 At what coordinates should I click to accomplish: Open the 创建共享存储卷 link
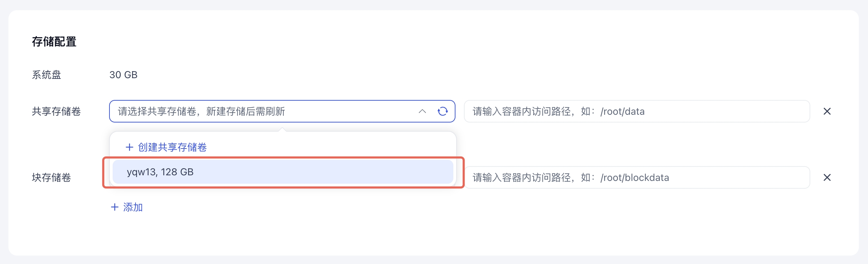pyautogui.click(x=172, y=147)
